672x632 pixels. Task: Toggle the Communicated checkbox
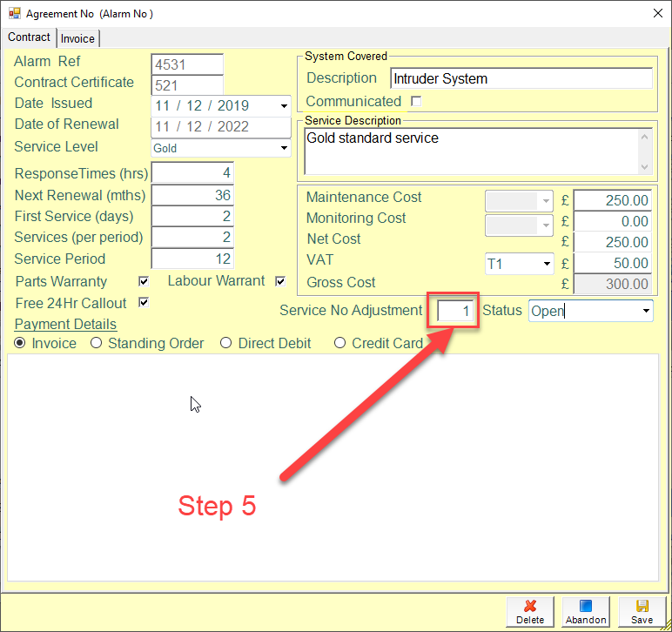point(416,101)
